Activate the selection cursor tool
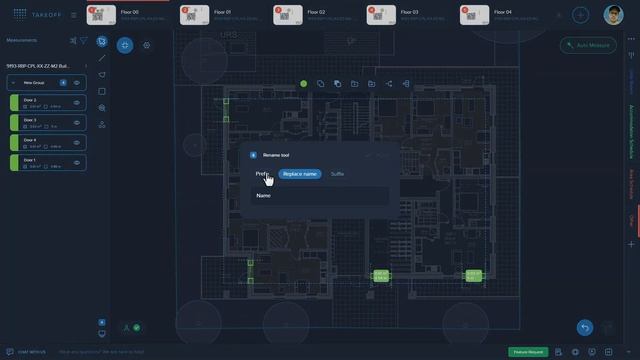The height and width of the screenshot is (360, 640). click(102, 41)
